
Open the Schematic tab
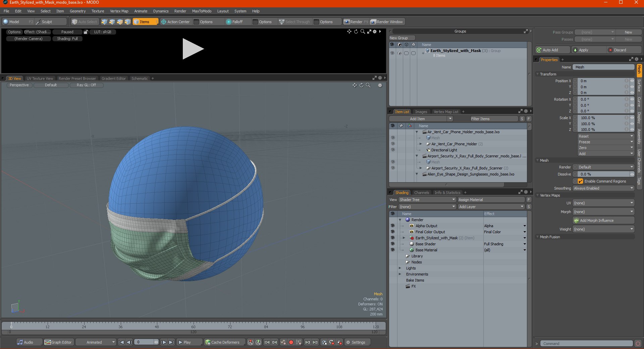tap(140, 79)
